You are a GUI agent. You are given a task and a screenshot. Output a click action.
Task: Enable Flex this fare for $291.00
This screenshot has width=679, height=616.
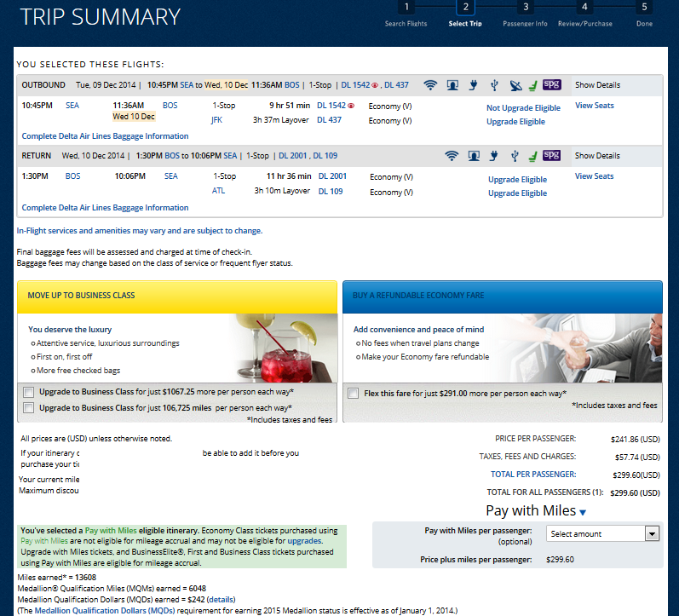[x=354, y=394]
